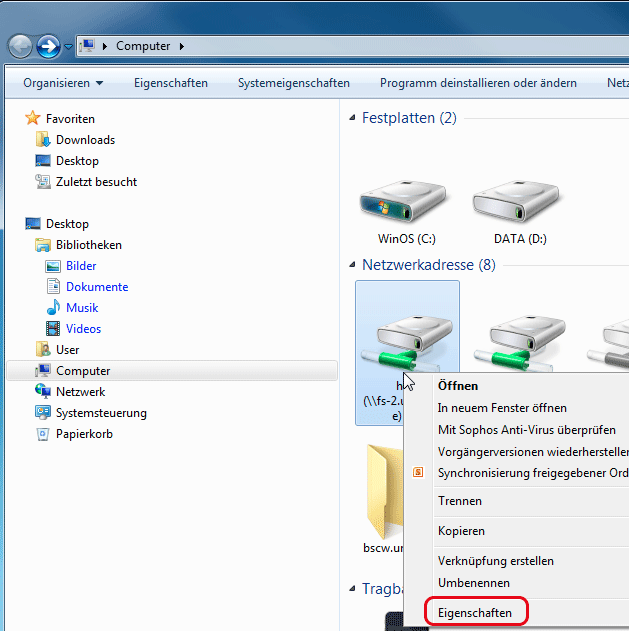Click Programm deinstallieren oder ändern
This screenshot has height=631, width=629.
point(477,83)
